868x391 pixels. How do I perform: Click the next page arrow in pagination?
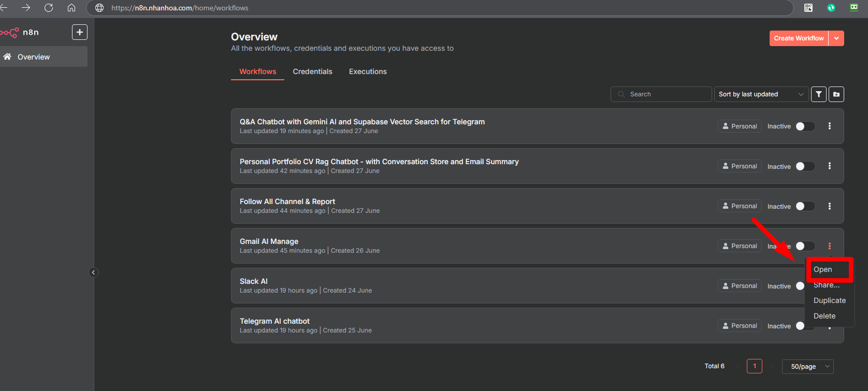pyautogui.click(x=771, y=366)
